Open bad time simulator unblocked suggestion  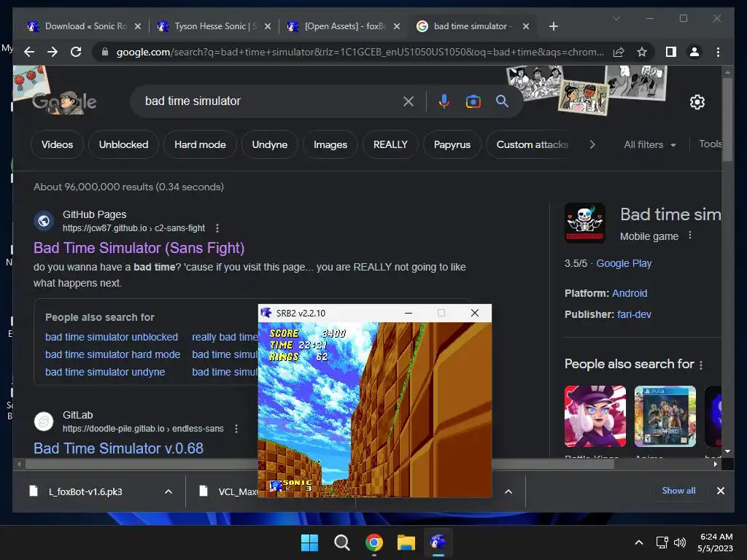pos(112,337)
